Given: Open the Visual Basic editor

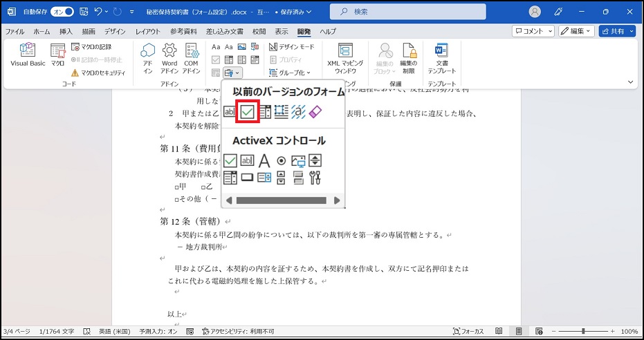Looking at the screenshot, I should tap(28, 55).
